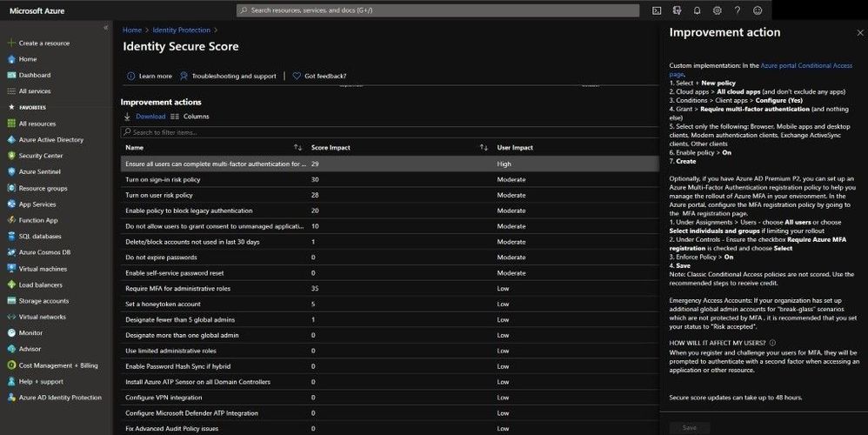This screenshot has height=435, width=868.
Task: Click the App Services icon
Action: tap(11, 204)
